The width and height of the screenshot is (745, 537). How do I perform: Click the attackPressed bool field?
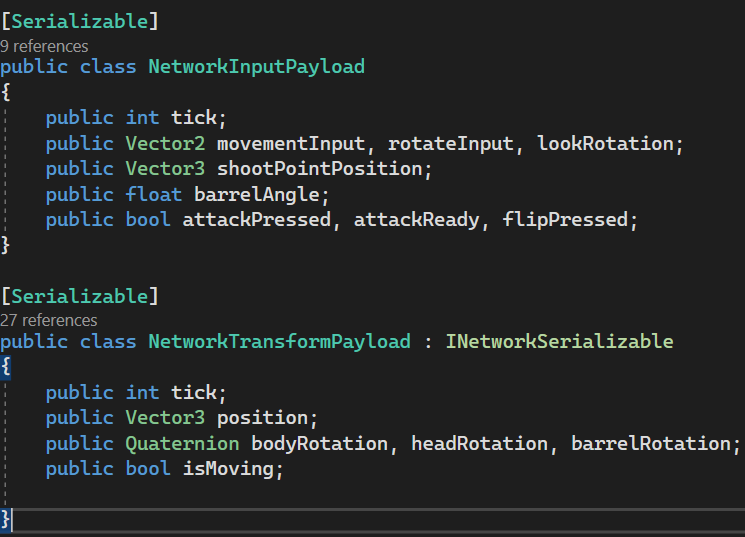[256, 219]
